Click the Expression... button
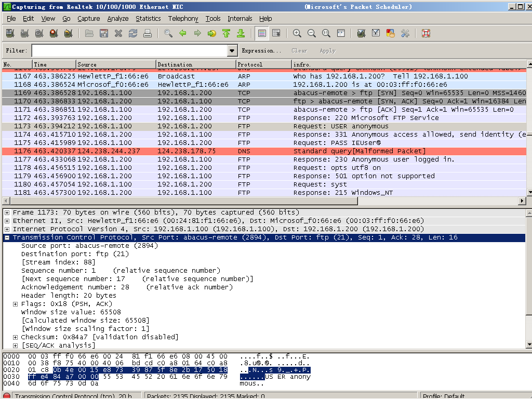This screenshot has height=399, width=532. pyautogui.click(x=261, y=51)
